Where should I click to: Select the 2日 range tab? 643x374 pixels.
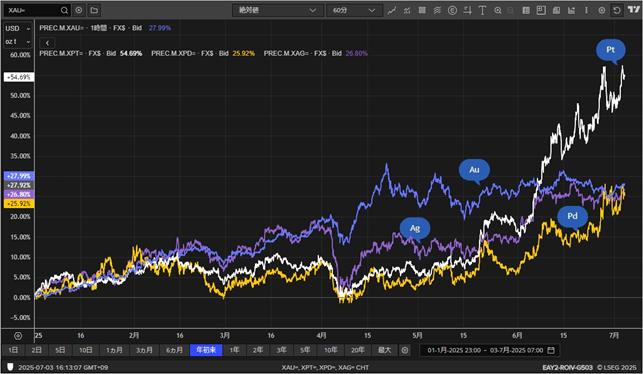[36, 350]
